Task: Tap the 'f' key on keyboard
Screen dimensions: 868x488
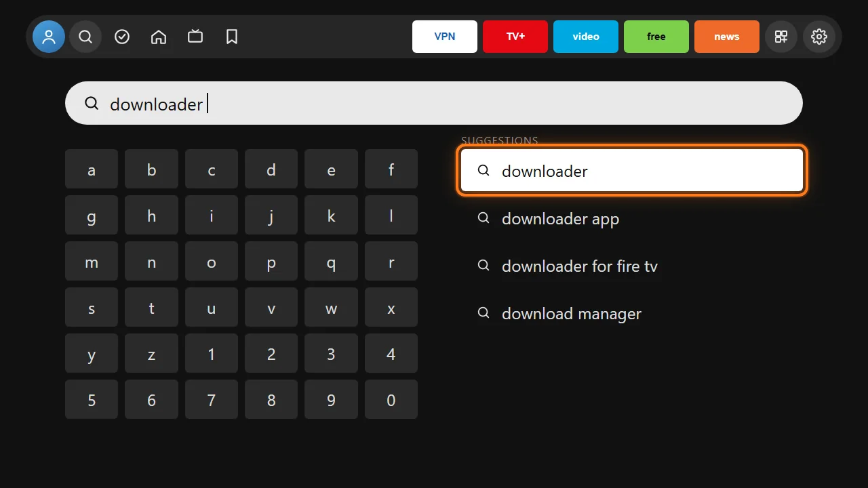Action: (x=391, y=169)
